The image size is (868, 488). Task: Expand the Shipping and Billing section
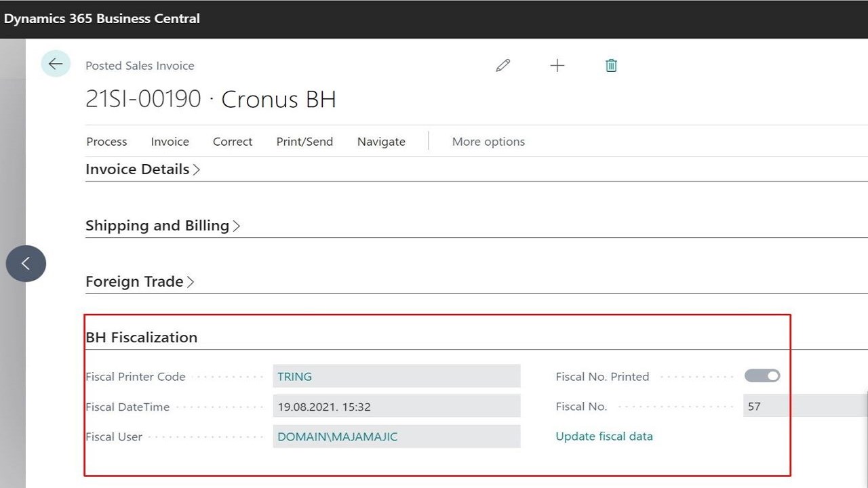[163, 226]
